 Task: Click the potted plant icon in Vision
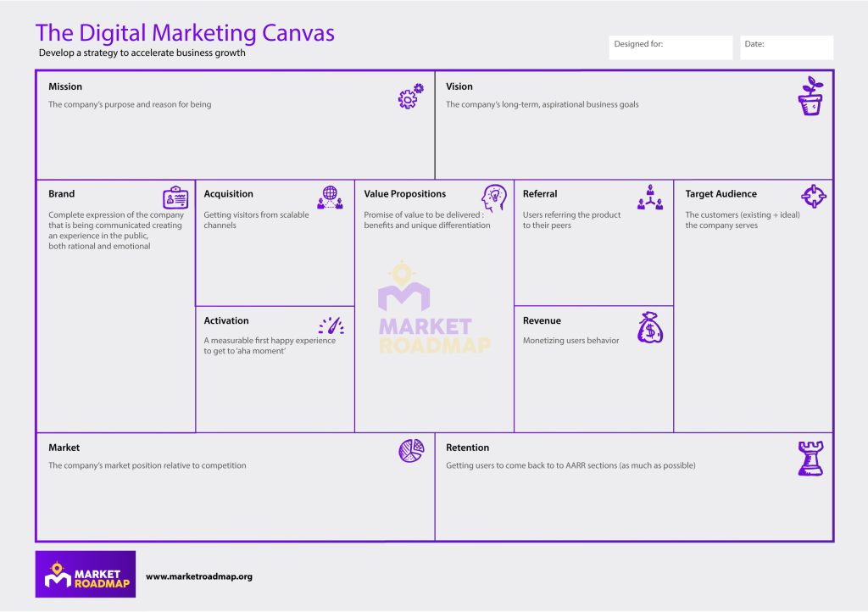(810, 96)
